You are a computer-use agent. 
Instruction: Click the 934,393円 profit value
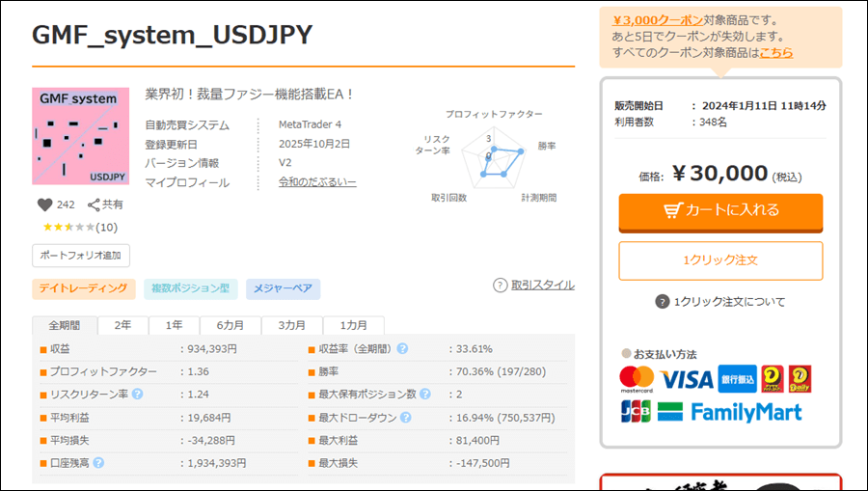212,349
